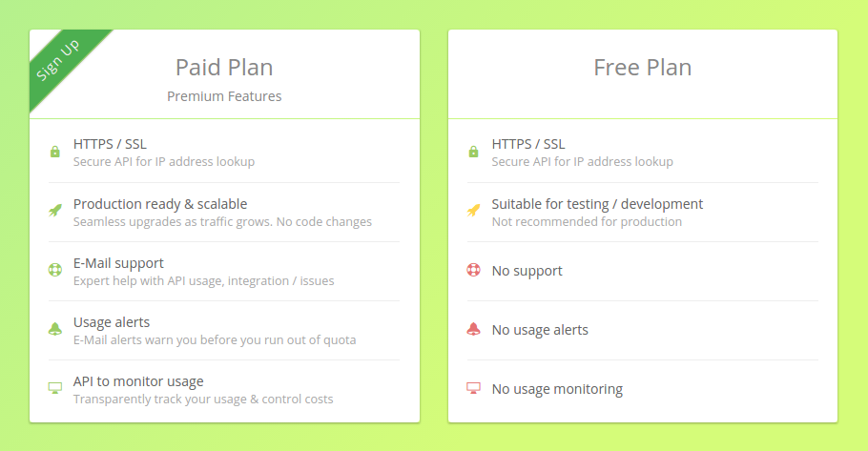This screenshot has height=451, width=868.
Task: Click the red lifebuoy No support icon
Action: (x=473, y=270)
